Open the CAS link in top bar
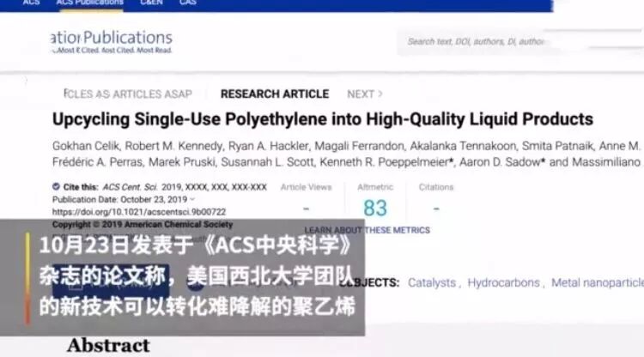 [x=188, y=3]
